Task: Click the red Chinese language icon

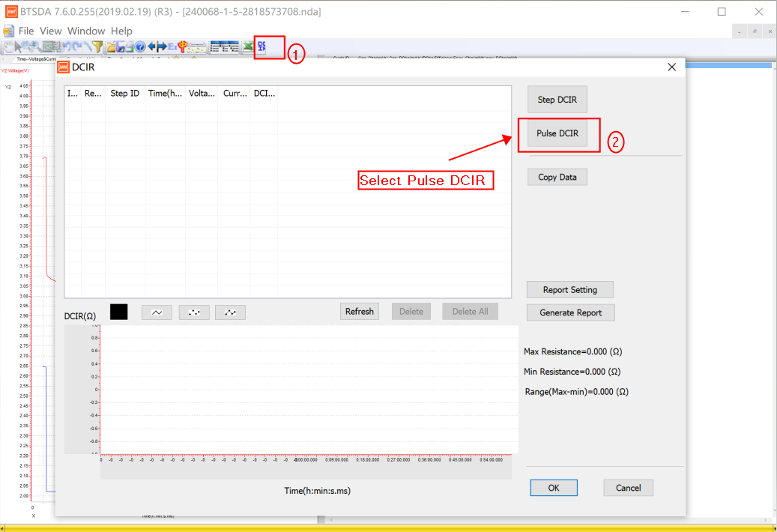Action: pyautogui.click(x=182, y=46)
